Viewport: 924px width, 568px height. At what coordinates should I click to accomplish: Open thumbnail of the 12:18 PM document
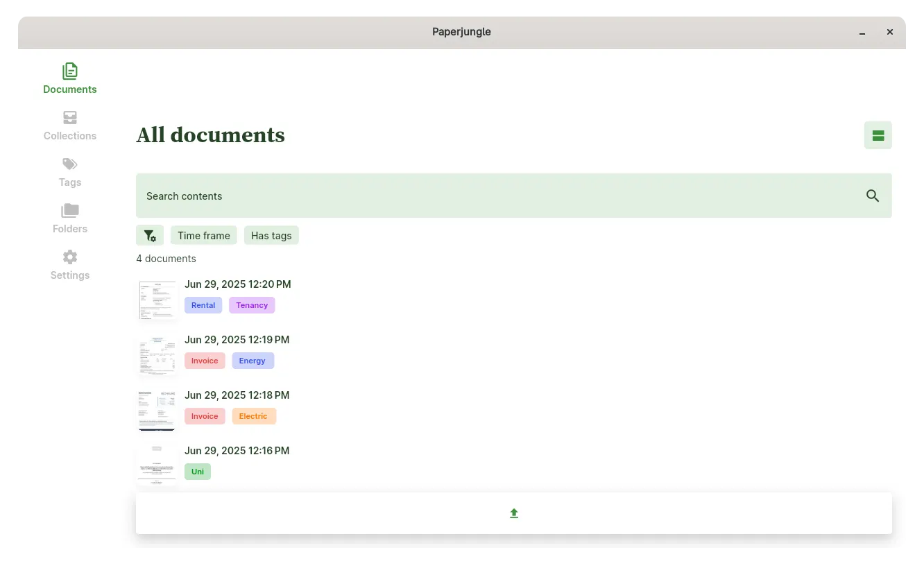click(157, 410)
